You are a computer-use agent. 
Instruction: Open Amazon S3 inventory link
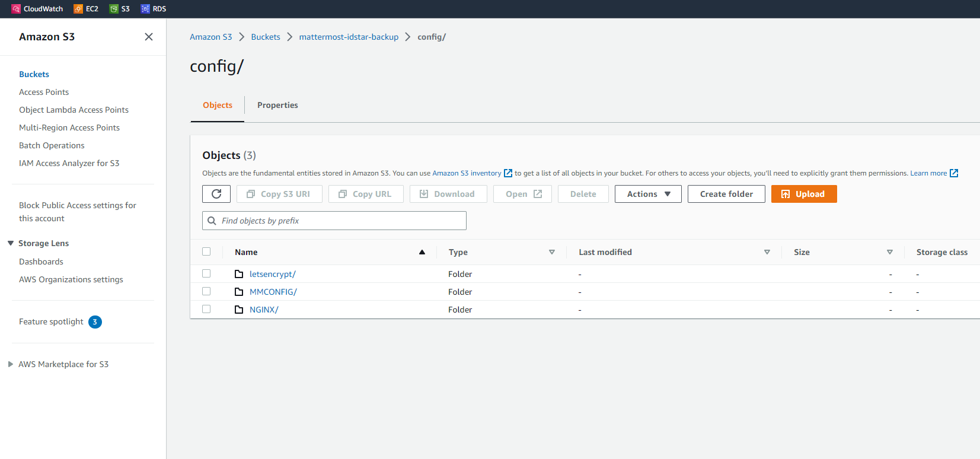[x=467, y=173]
